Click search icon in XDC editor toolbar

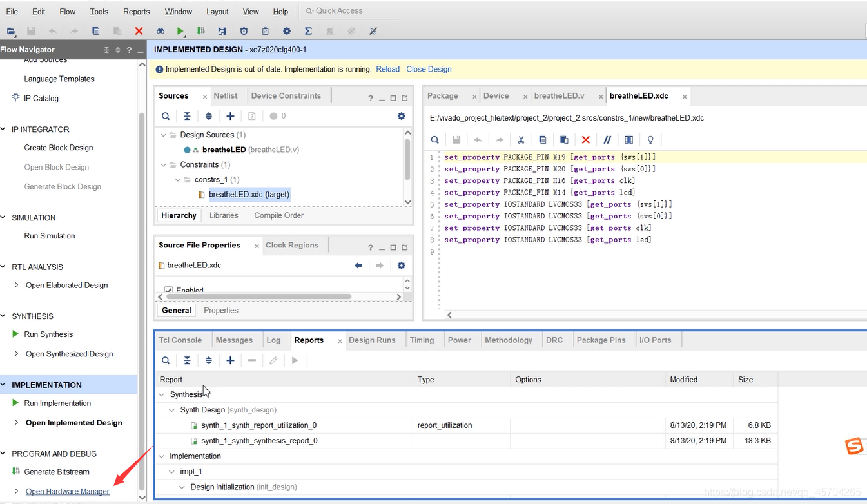click(x=435, y=140)
